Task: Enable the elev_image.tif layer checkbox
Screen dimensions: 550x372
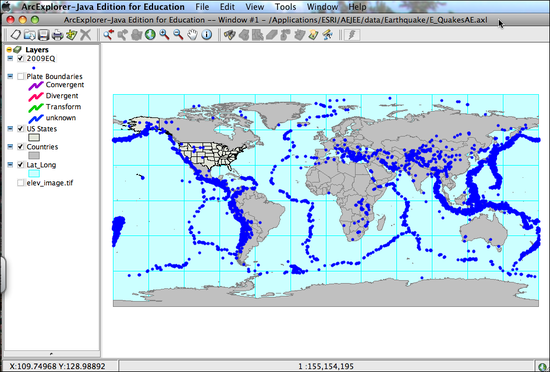Action: coord(21,183)
